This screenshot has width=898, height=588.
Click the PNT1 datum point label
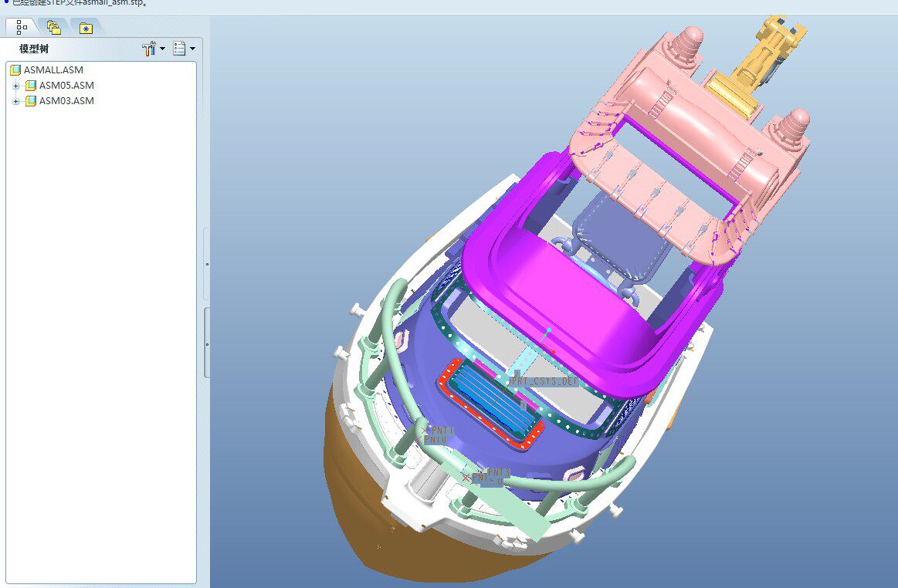tap(442, 430)
